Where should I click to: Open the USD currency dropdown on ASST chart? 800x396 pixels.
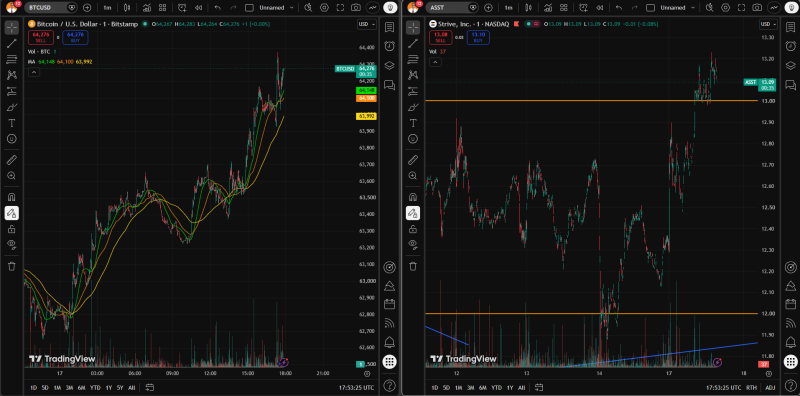pyautogui.click(x=768, y=24)
